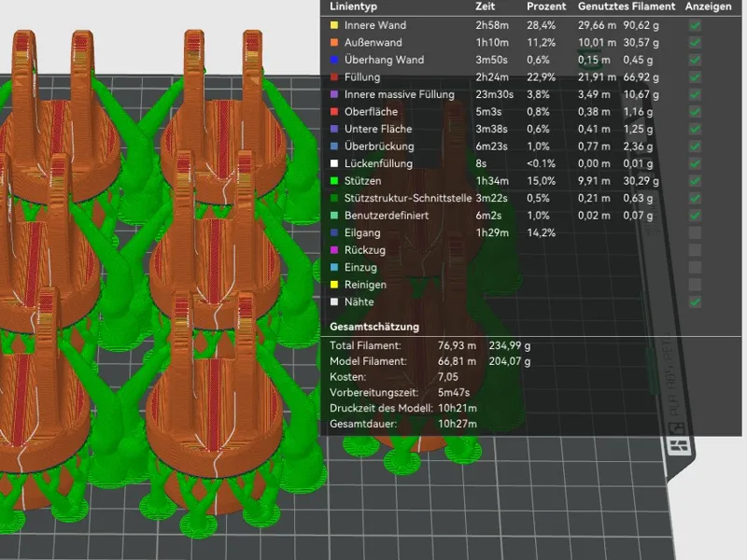Click the Vorbereitungszeit value 5m47s
Image resolution: width=747 pixels, height=560 pixels.
(454, 393)
